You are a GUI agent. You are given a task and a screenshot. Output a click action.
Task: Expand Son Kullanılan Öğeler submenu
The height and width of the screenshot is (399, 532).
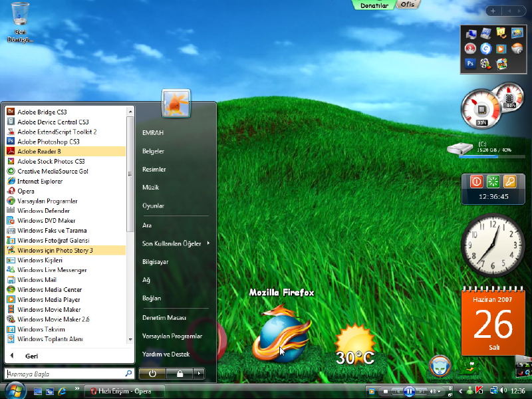[x=176, y=243]
